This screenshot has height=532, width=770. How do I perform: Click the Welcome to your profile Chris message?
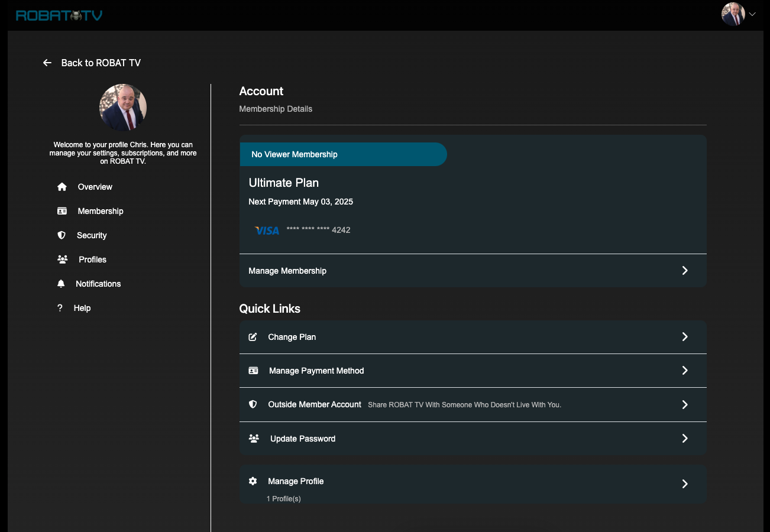pos(123,153)
